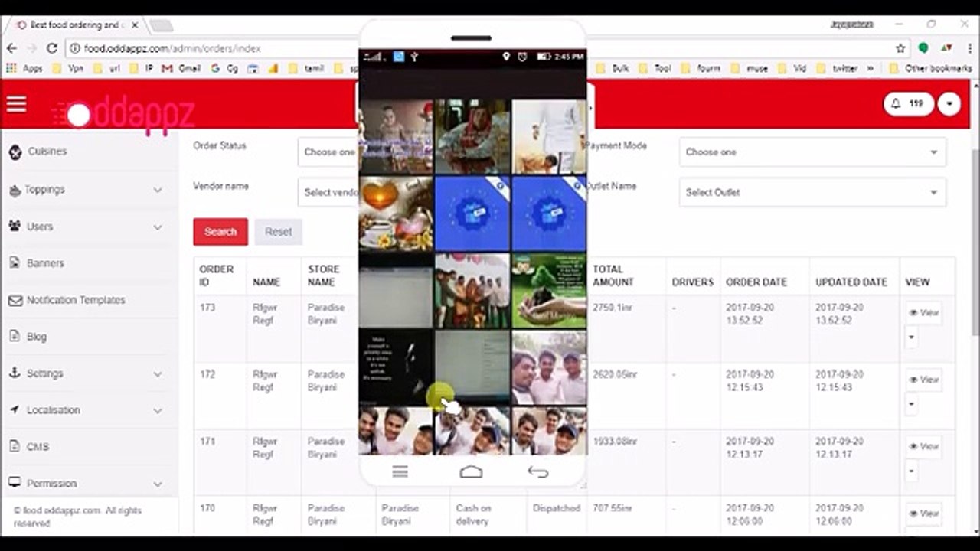Click the oddappz logo
The width and height of the screenshot is (980, 551).
click(123, 115)
